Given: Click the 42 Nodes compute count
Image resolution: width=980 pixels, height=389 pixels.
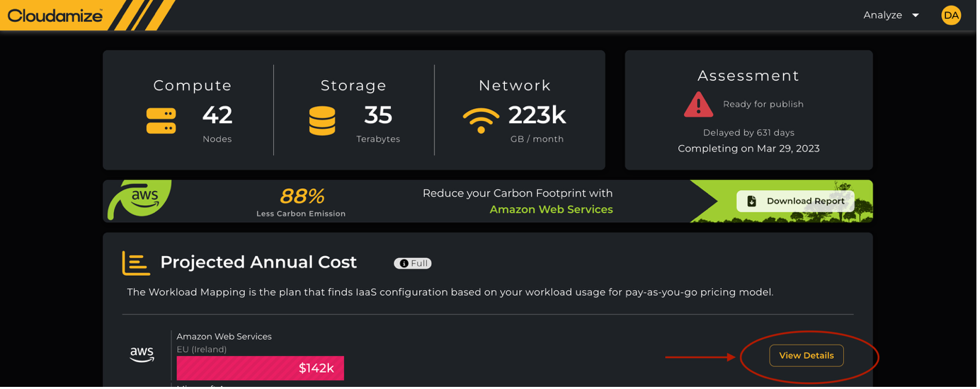Looking at the screenshot, I should 217,115.
